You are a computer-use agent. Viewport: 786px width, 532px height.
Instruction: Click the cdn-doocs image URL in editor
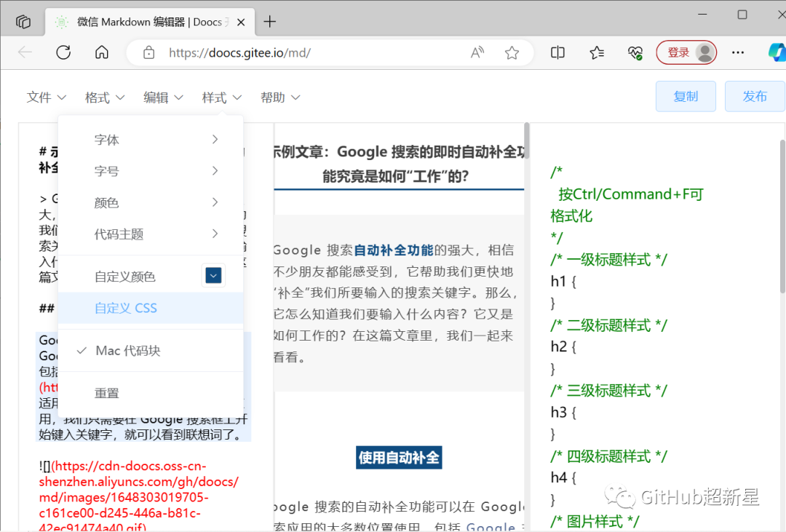tap(138, 497)
